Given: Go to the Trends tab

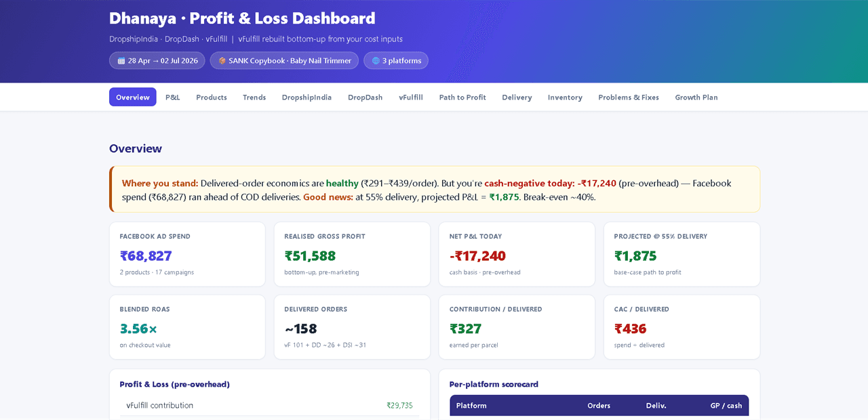Looking at the screenshot, I should [x=254, y=97].
